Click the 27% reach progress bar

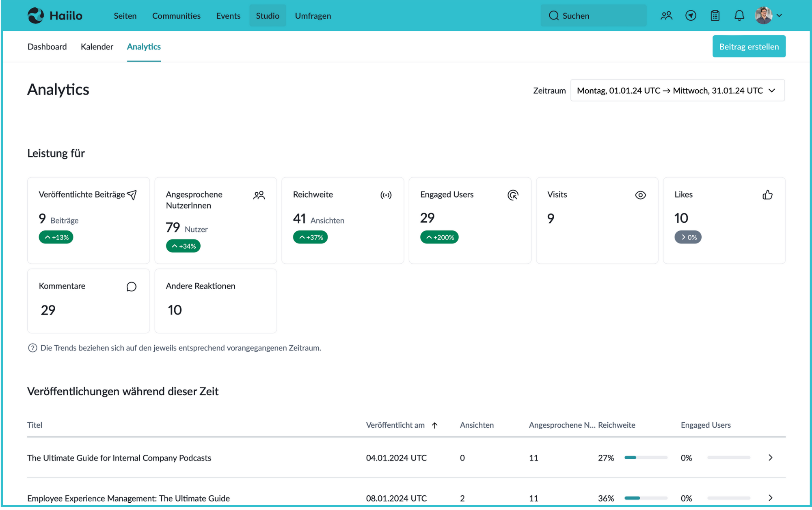pos(646,458)
